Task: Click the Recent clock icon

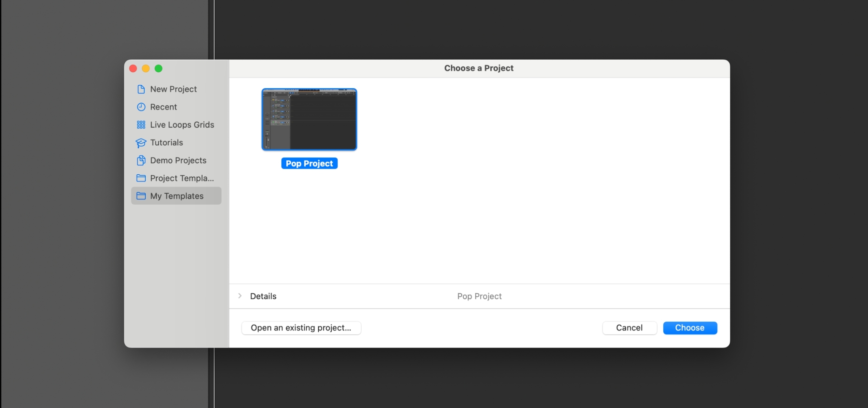Action: pyautogui.click(x=141, y=107)
